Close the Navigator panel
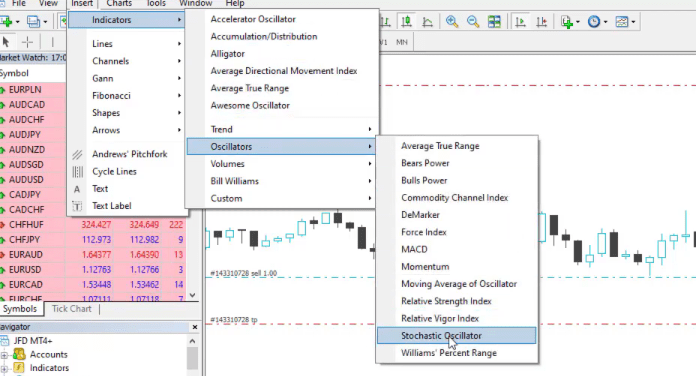The height and width of the screenshot is (376, 696). (x=194, y=327)
